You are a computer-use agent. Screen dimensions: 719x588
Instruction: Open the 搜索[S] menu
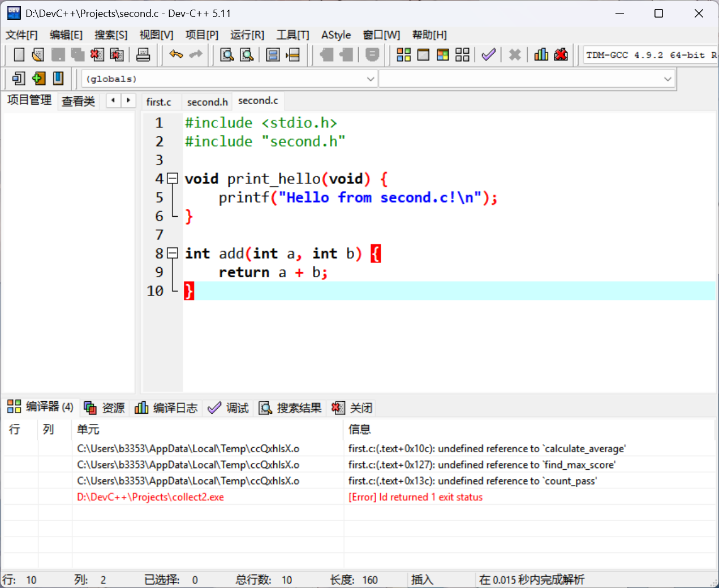(111, 35)
